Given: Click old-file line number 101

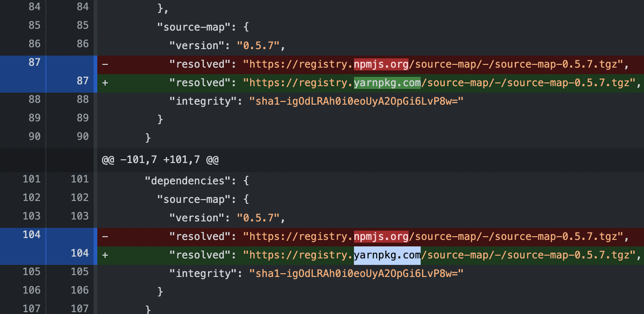Looking at the screenshot, I should pos(32,179).
